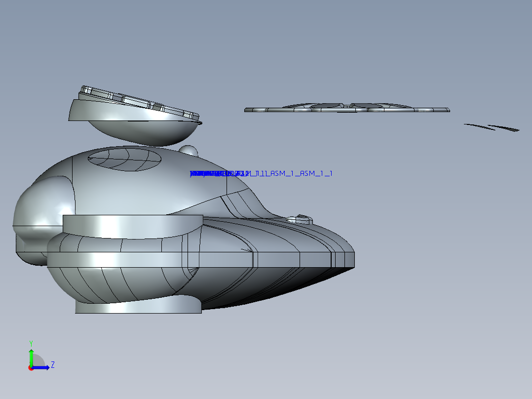Click the green Y axis arrow of the triad

31,358
